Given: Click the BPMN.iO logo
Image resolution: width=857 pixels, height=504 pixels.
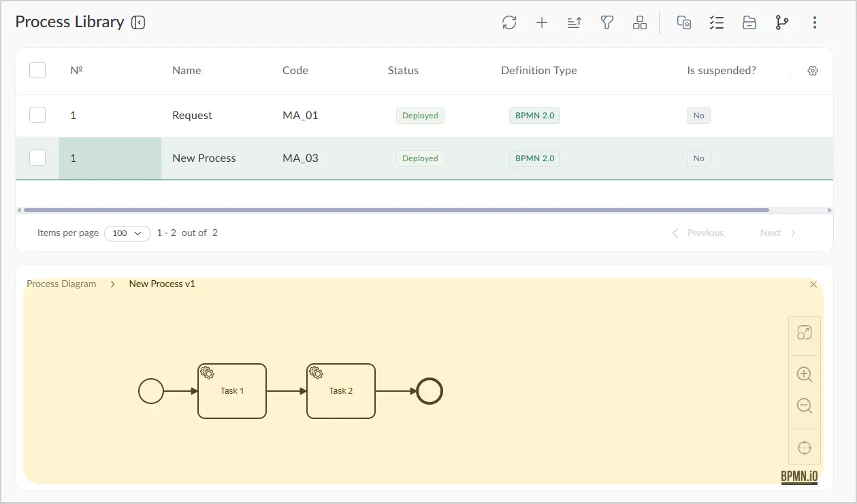Looking at the screenshot, I should pos(799,477).
